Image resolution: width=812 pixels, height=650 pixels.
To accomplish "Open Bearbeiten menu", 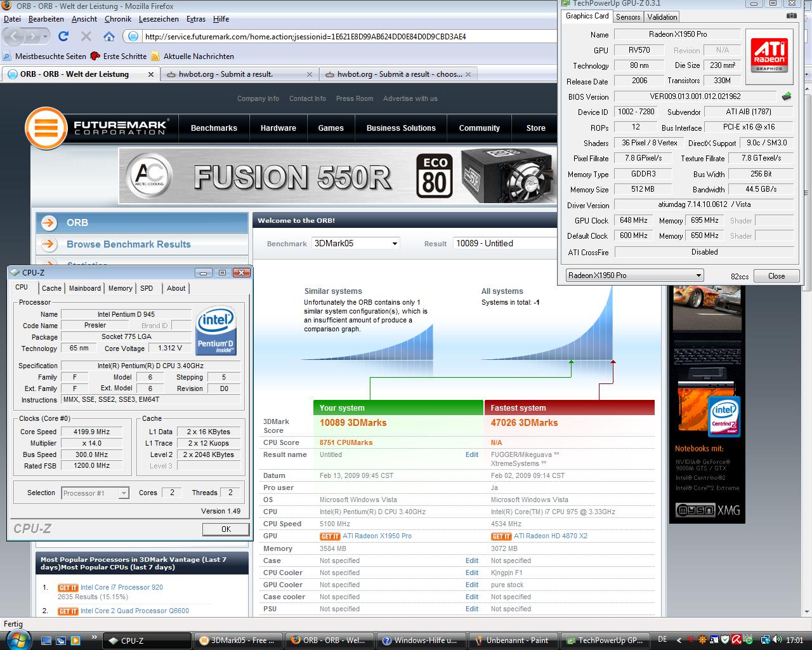I will (46, 19).
